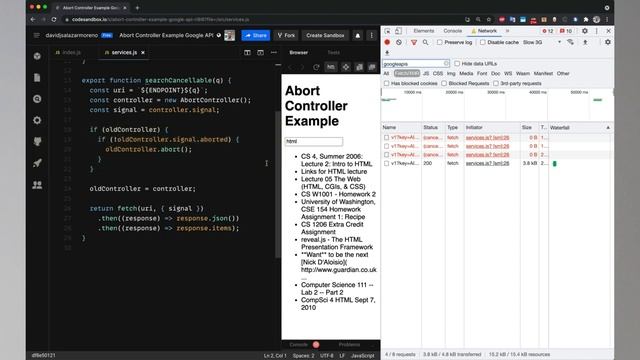Screen dimensions: 640x360
Task: Switch to the DevTools Console tab
Action: [x=453, y=31]
